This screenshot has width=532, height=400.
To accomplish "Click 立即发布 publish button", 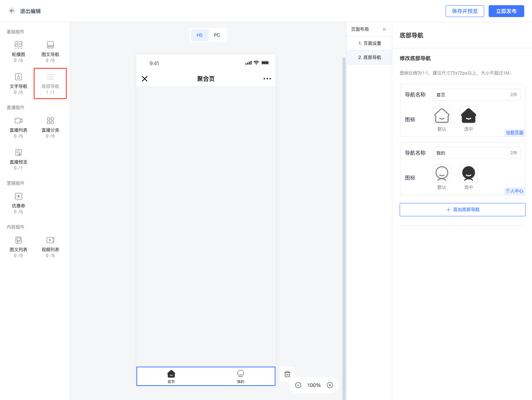I will [506, 11].
